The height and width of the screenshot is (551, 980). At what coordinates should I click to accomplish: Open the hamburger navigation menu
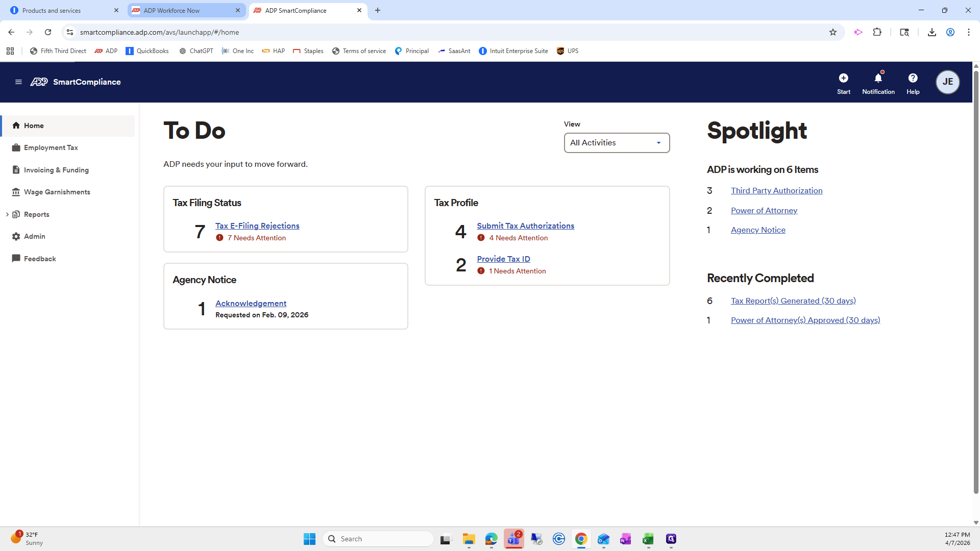click(x=18, y=82)
